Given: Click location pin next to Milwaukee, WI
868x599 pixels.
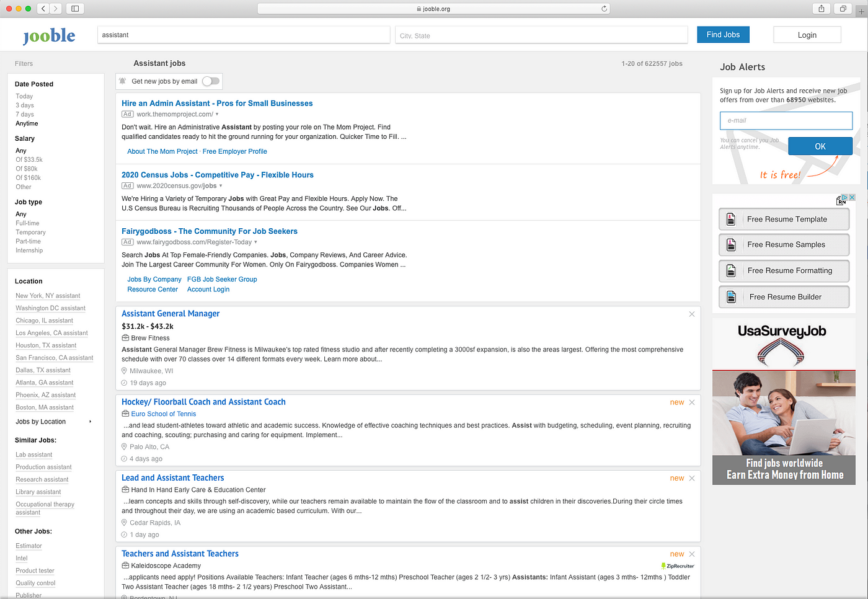Looking at the screenshot, I should click(124, 371).
